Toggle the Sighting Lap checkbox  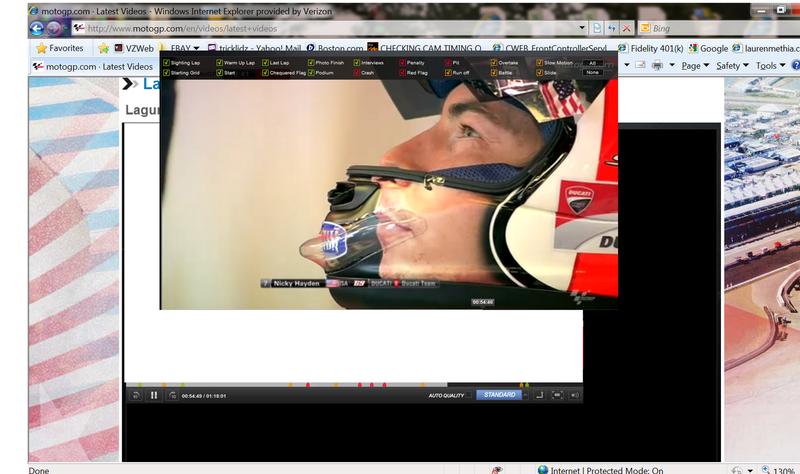click(166, 63)
